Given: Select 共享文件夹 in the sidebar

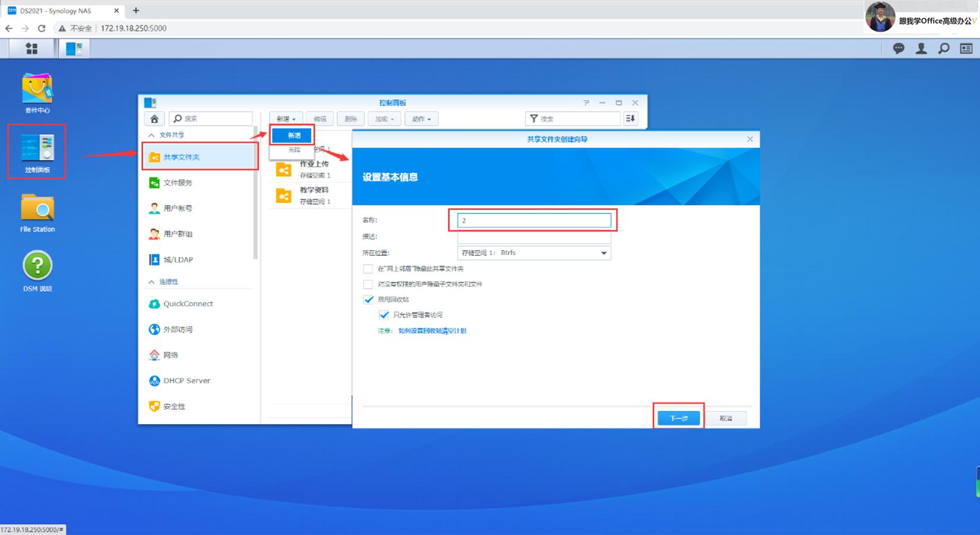Looking at the screenshot, I should [x=199, y=157].
